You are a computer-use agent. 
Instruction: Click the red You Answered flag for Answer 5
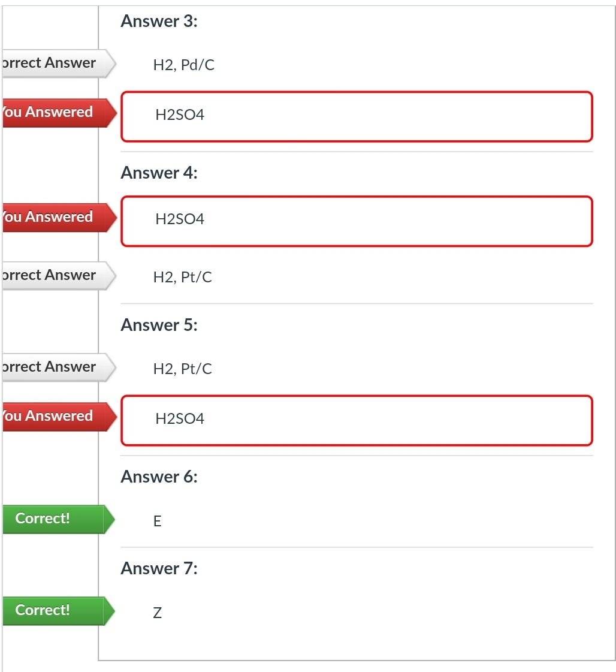point(54,417)
